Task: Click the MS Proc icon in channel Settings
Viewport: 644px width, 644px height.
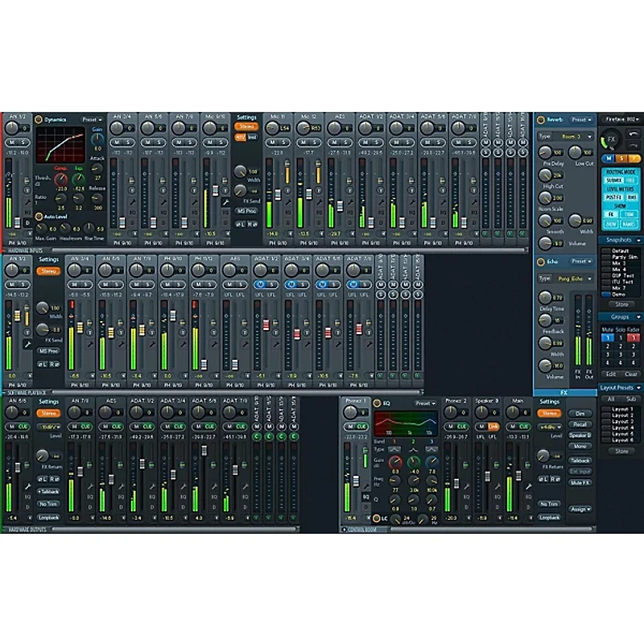Action: coord(246,211)
